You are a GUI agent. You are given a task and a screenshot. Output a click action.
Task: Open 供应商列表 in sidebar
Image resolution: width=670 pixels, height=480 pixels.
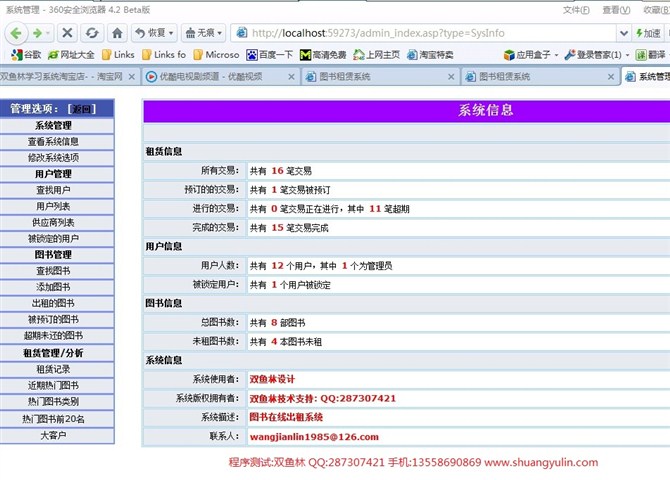pyautogui.click(x=53, y=222)
